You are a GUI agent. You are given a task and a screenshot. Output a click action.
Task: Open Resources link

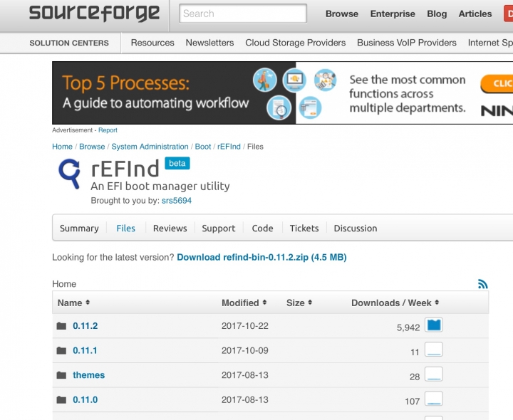[x=152, y=43]
